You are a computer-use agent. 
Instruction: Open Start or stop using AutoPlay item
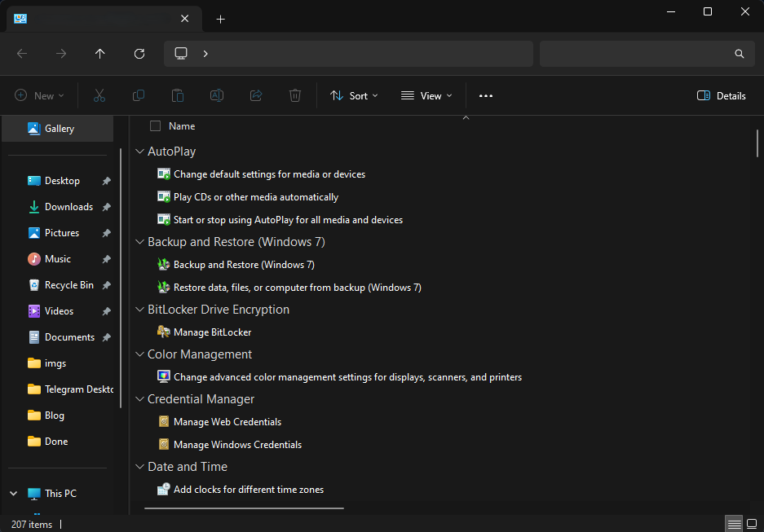pos(280,220)
